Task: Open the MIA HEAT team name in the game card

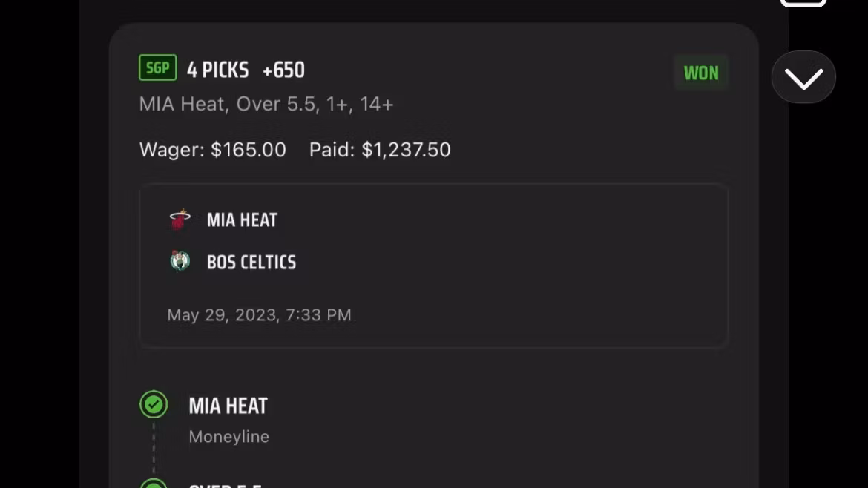Action: point(242,220)
